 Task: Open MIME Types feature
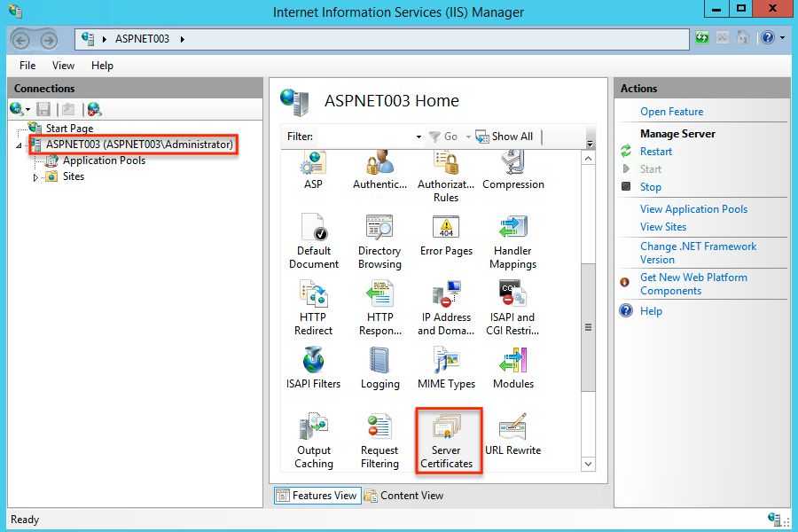(x=446, y=368)
